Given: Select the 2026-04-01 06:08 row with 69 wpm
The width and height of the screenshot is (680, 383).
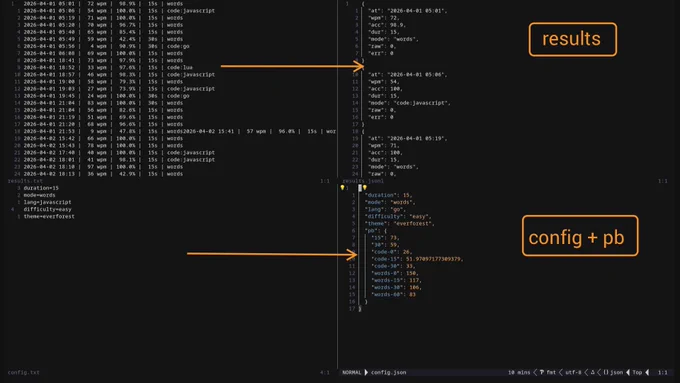Looking at the screenshot, I should 103,53.
